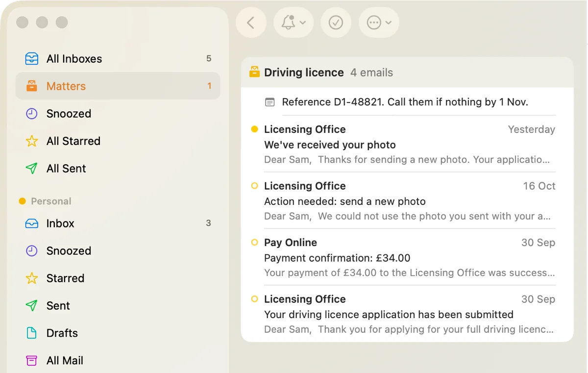Click the unread count 5 on All Inboxes
The width and height of the screenshot is (588, 373).
pos(209,59)
